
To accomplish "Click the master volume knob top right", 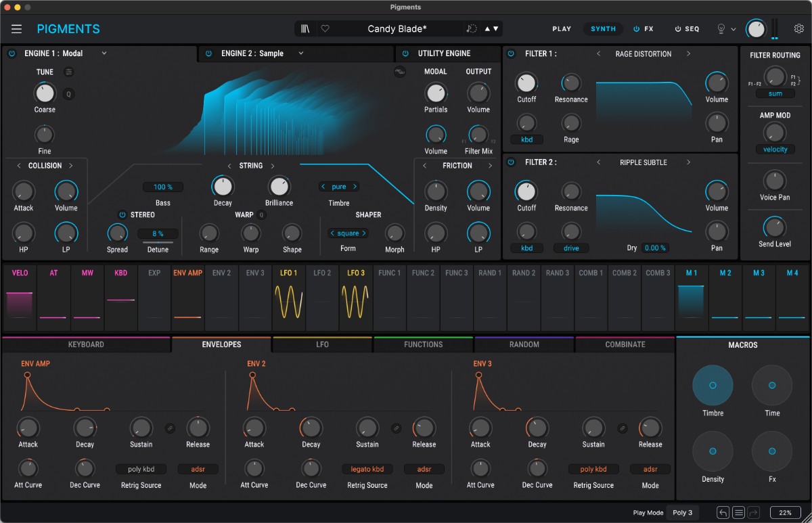I will (x=756, y=28).
